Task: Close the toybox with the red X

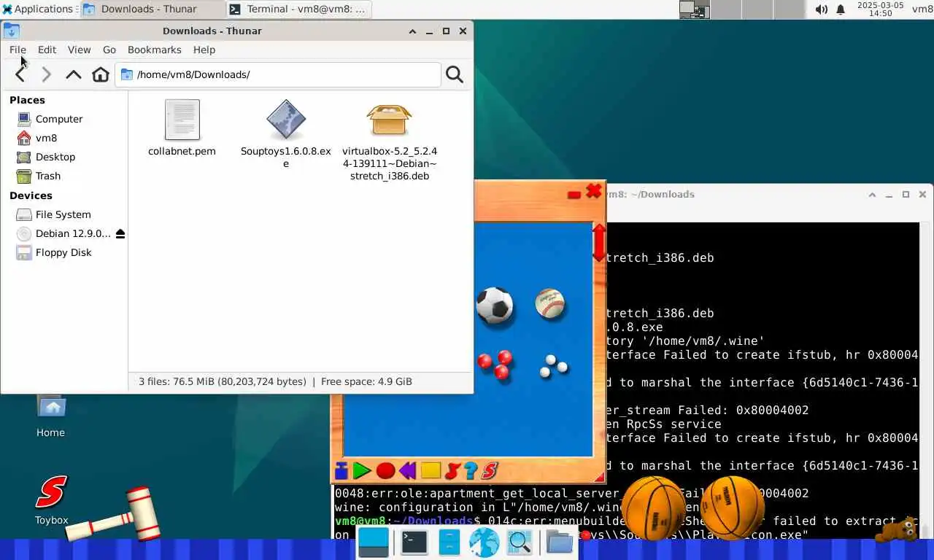Action: 594,191
